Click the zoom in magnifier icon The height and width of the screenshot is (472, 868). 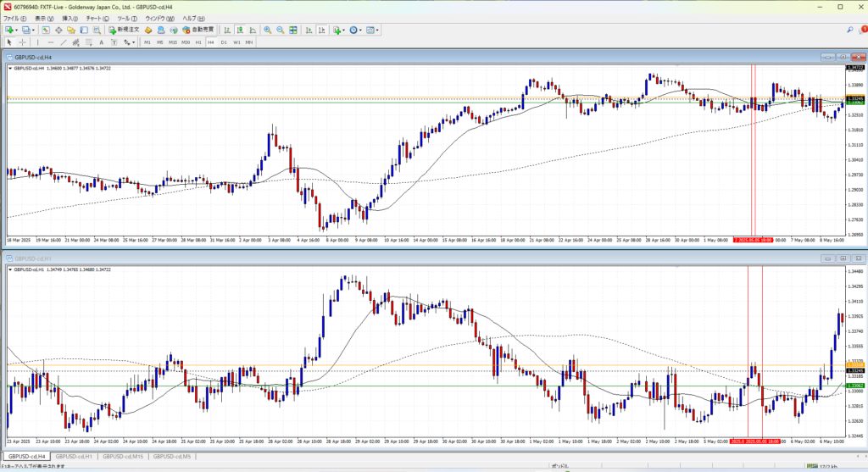267,30
